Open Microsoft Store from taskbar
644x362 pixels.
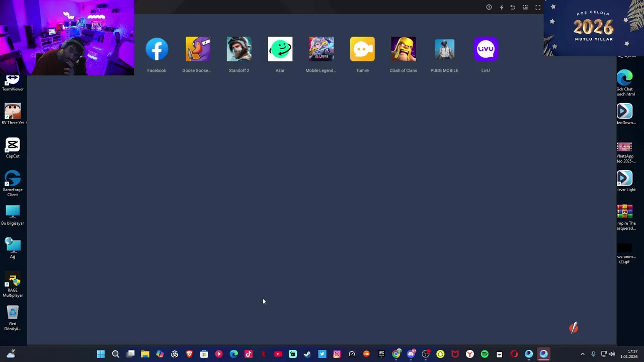[x=204, y=354]
